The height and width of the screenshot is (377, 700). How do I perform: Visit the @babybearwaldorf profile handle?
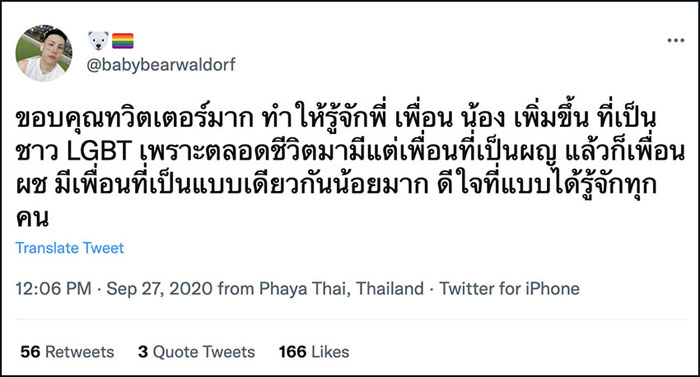tap(161, 65)
